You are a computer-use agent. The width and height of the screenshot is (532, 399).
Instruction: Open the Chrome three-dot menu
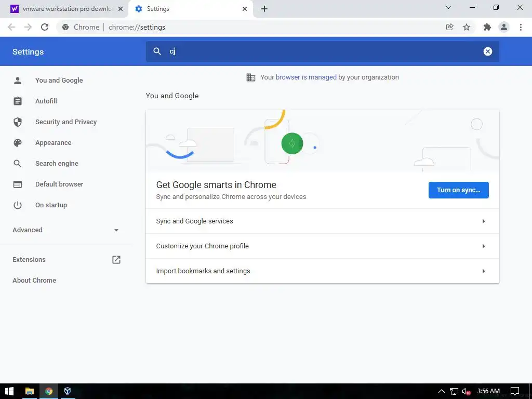coord(521,27)
